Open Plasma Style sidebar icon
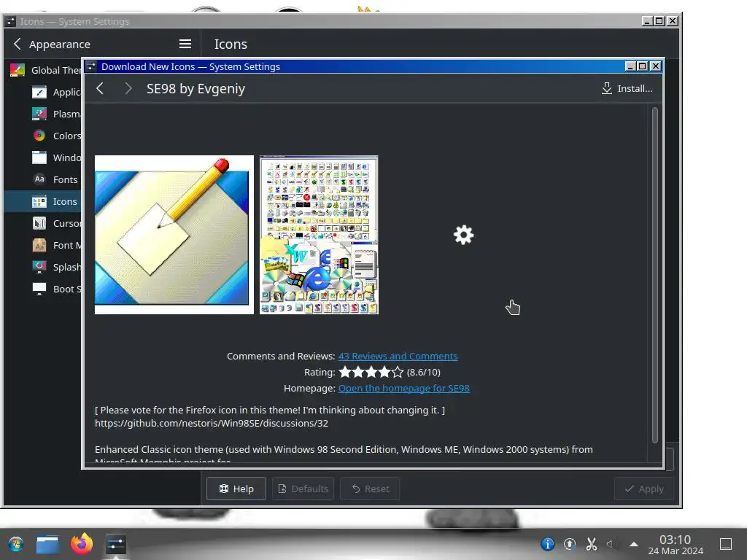Viewport: 747px width, 560px height. (x=39, y=114)
